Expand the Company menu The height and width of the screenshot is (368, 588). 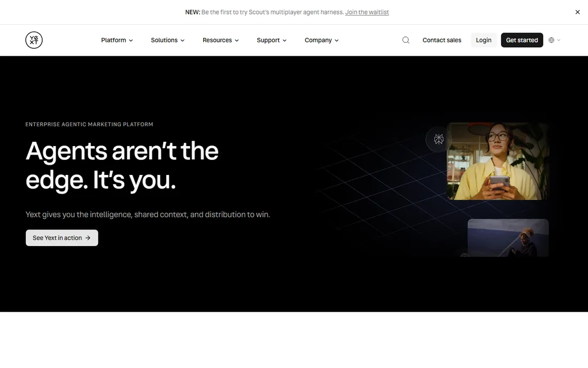tap(321, 40)
